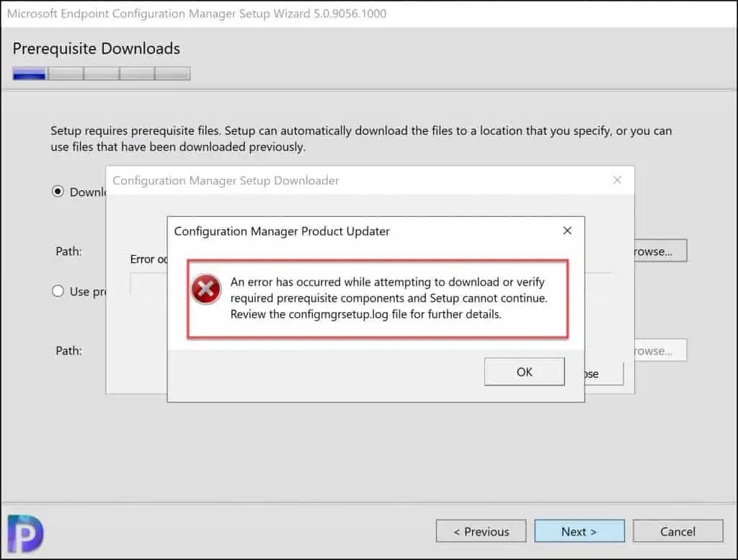Screen dimensions: 738x560
Task: Close the Configuration Manager Setup Downloader window
Action: (x=617, y=179)
